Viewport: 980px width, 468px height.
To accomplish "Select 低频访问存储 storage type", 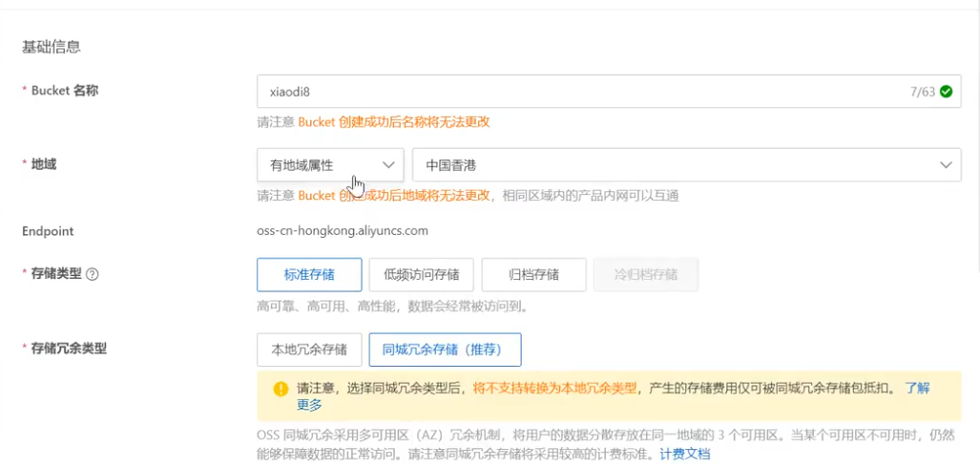I will (421, 275).
